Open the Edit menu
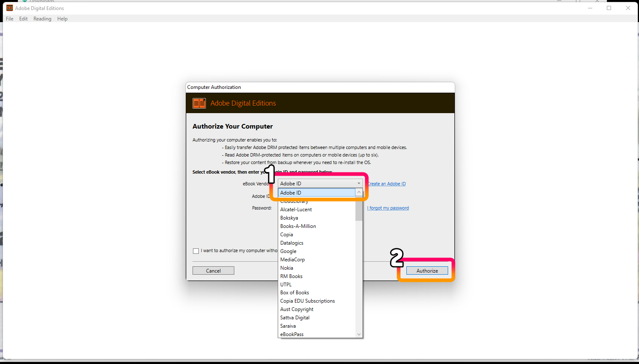 tap(23, 19)
